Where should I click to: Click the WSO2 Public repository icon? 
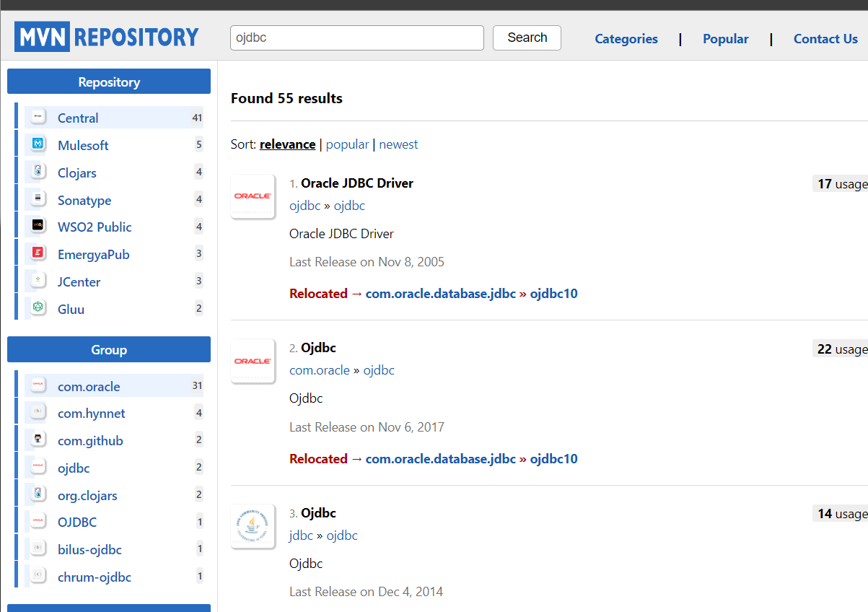click(38, 226)
